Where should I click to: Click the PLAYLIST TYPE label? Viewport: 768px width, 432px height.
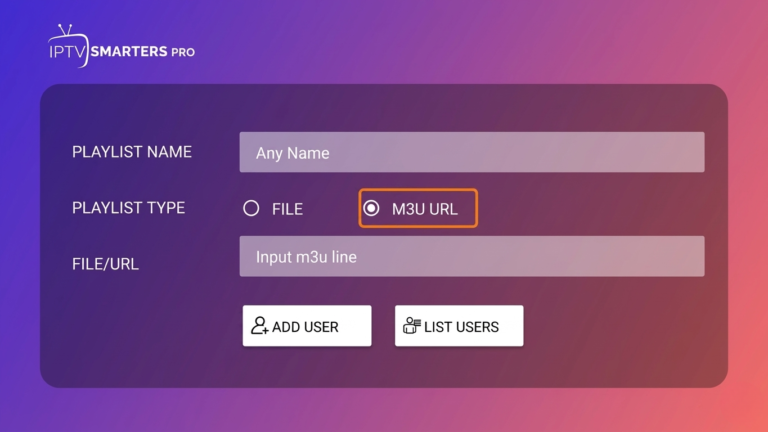pyautogui.click(x=128, y=208)
